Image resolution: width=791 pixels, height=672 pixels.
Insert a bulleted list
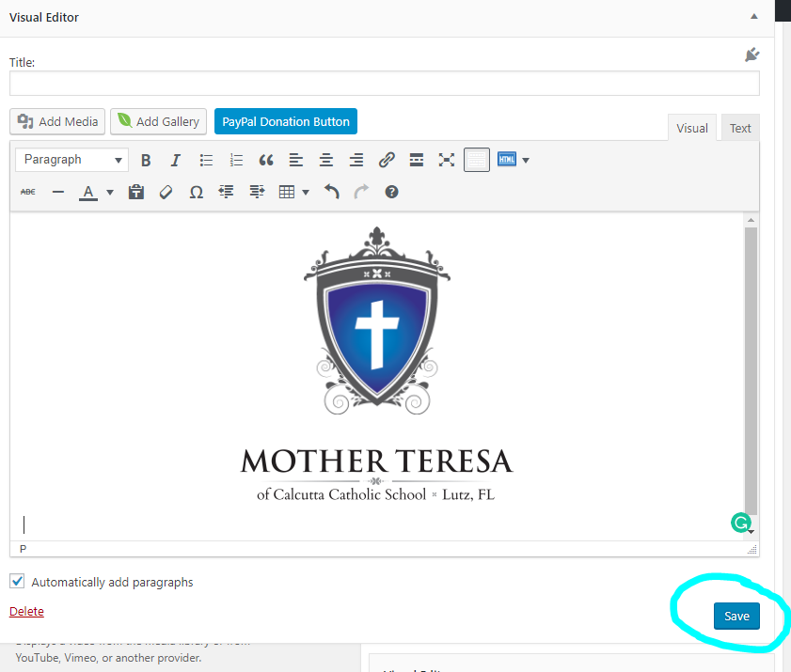pos(206,160)
